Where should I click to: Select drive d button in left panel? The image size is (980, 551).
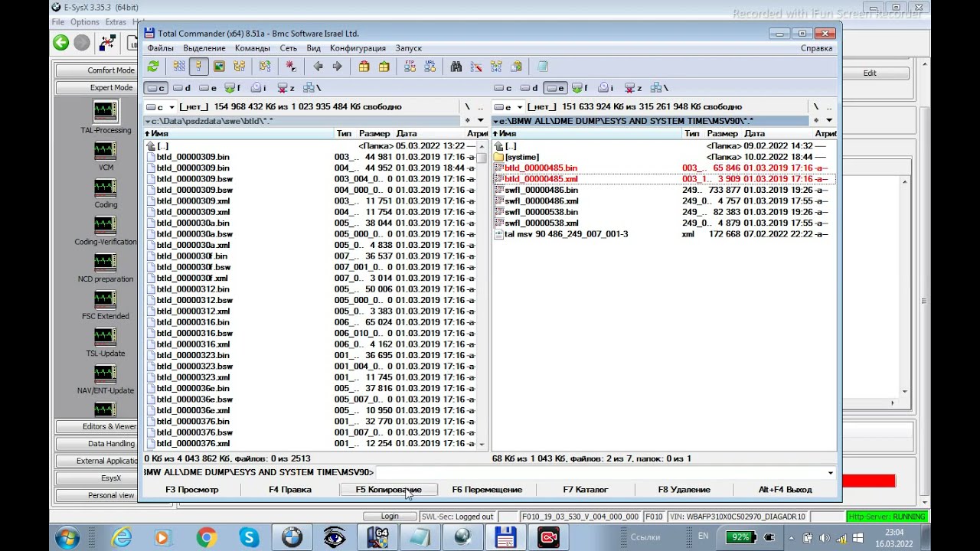pyautogui.click(x=181, y=88)
